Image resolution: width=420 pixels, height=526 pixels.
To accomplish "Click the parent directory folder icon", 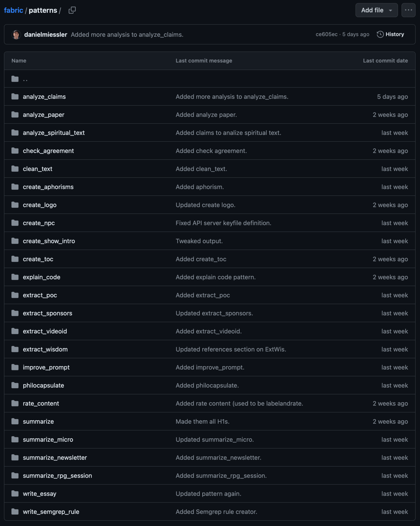I will point(15,79).
